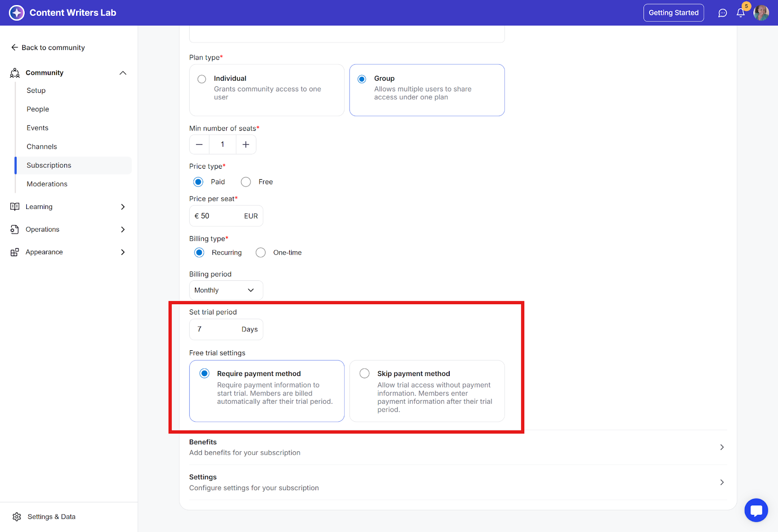Open the Monthly billing period dropdown

click(226, 291)
